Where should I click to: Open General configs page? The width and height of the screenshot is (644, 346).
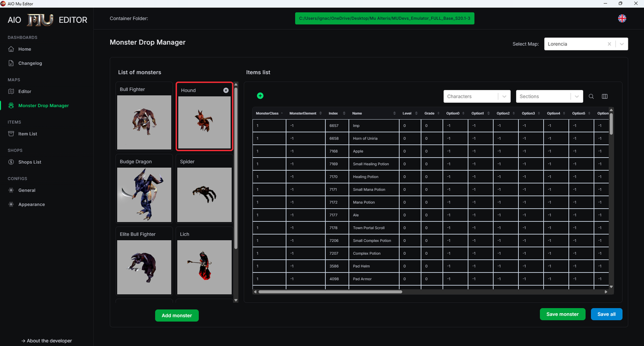pyautogui.click(x=27, y=190)
